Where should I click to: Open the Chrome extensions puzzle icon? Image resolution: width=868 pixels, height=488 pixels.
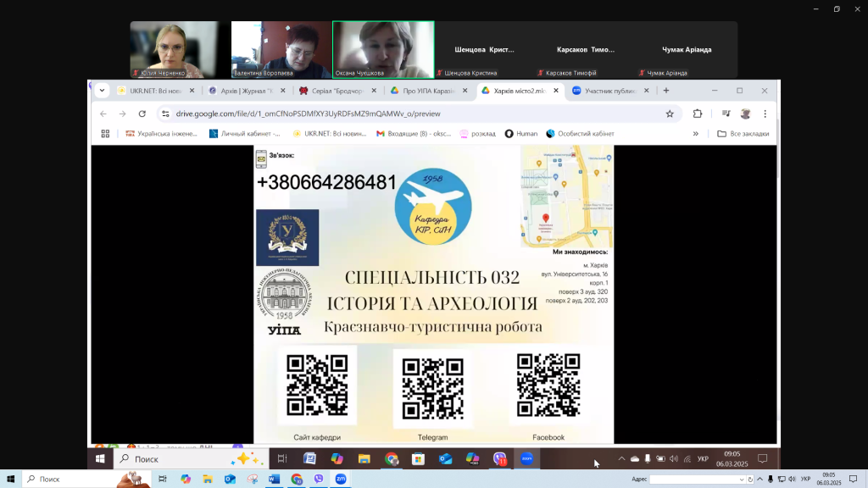click(x=698, y=114)
